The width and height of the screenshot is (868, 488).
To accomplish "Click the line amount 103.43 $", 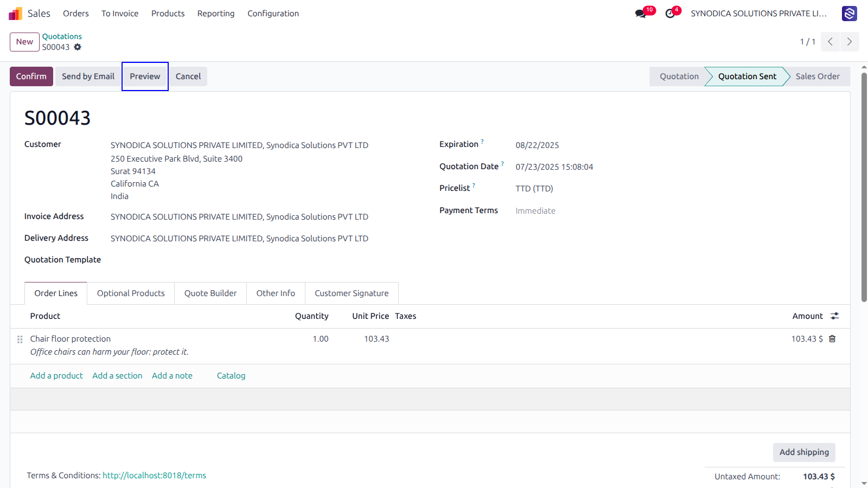I will click(807, 339).
